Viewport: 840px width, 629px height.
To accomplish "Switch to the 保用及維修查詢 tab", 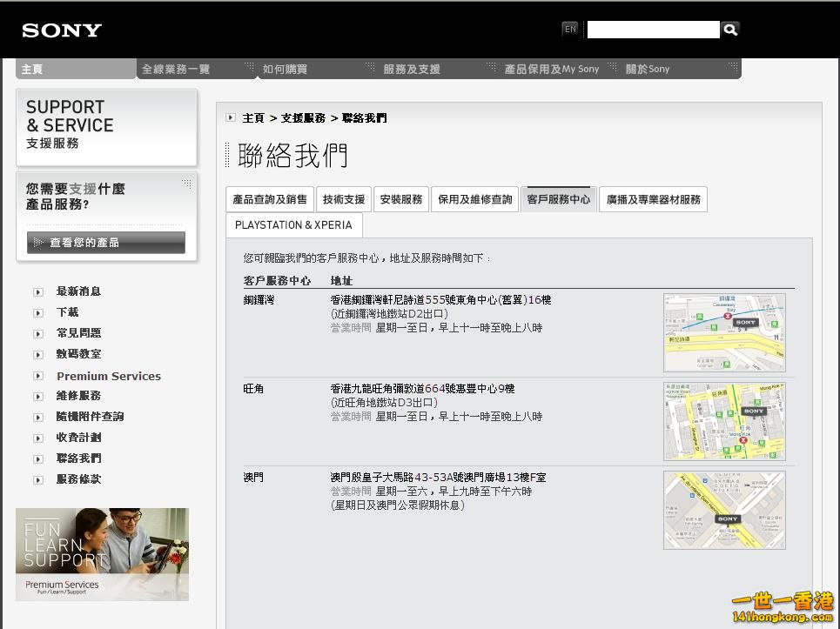I will 474,198.
